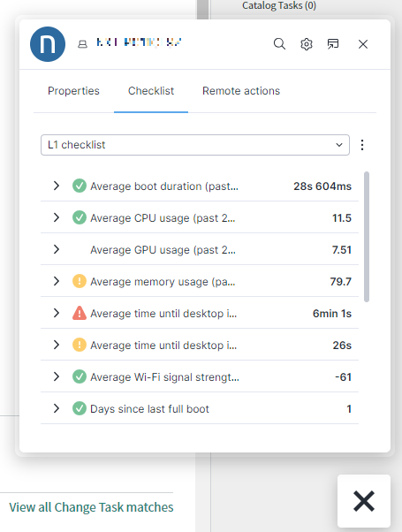Dismiss using the large X button at bottom

(x=364, y=501)
